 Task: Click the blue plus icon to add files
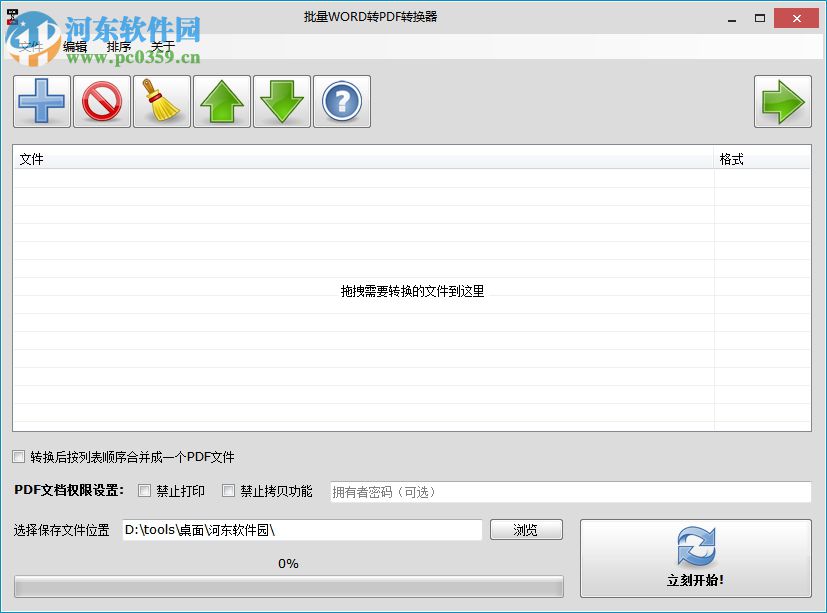41,101
